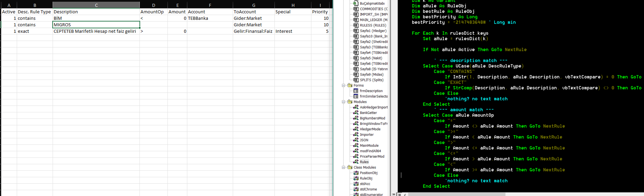This screenshot has height=196, width=644.
Task: Open JSON module icon
Action: 356,140
